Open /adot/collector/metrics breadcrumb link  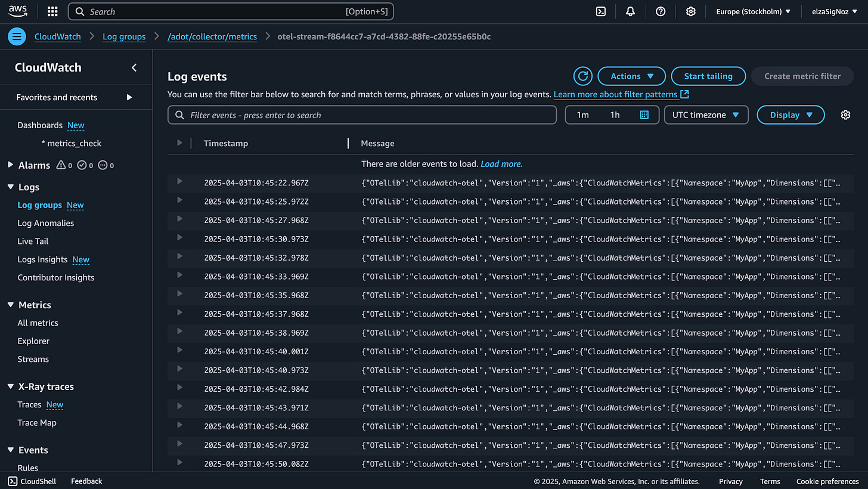click(212, 36)
